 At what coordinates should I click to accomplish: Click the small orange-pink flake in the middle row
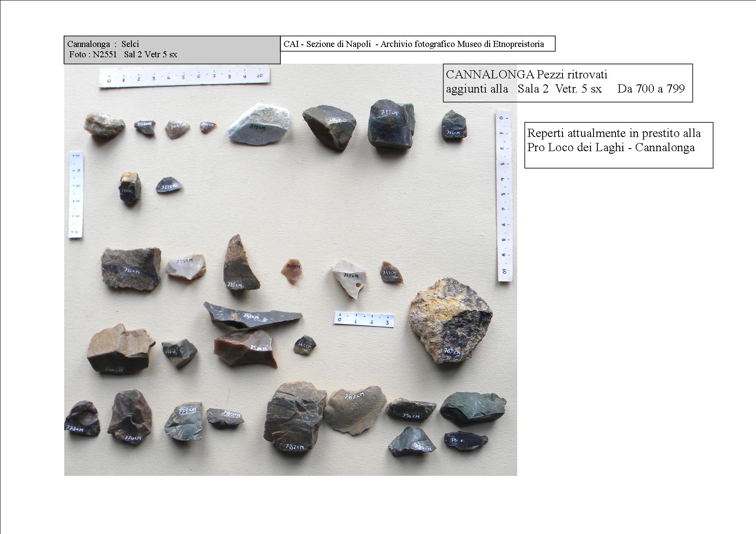click(x=292, y=271)
